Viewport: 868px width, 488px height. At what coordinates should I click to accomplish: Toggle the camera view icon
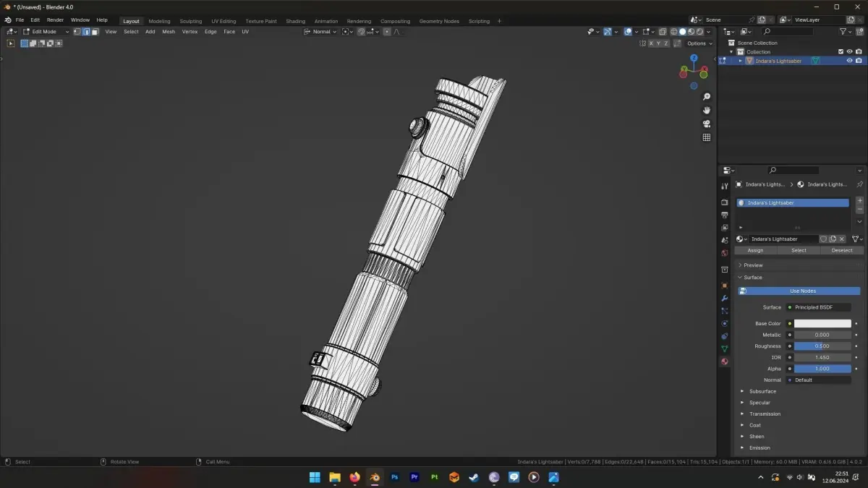click(x=707, y=124)
